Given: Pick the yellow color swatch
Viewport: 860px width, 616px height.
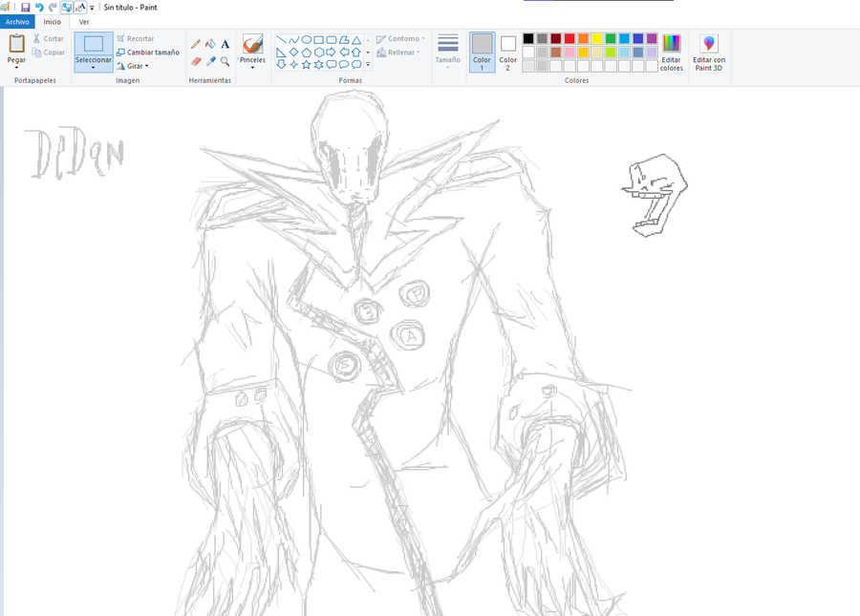Looking at the screenshot, I should (596, 38).
